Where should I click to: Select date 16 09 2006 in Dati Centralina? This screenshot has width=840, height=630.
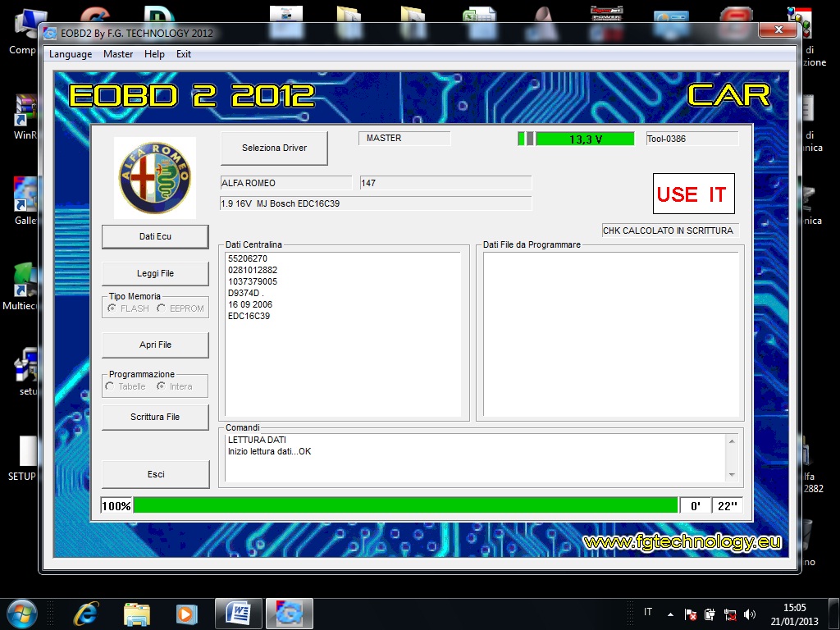[250, 305]
